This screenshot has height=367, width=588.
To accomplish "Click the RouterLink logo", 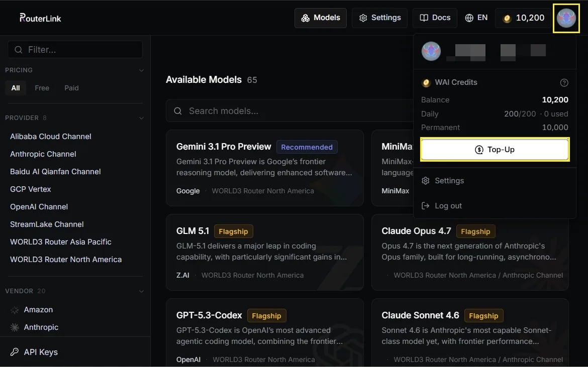I will (40, 18).
